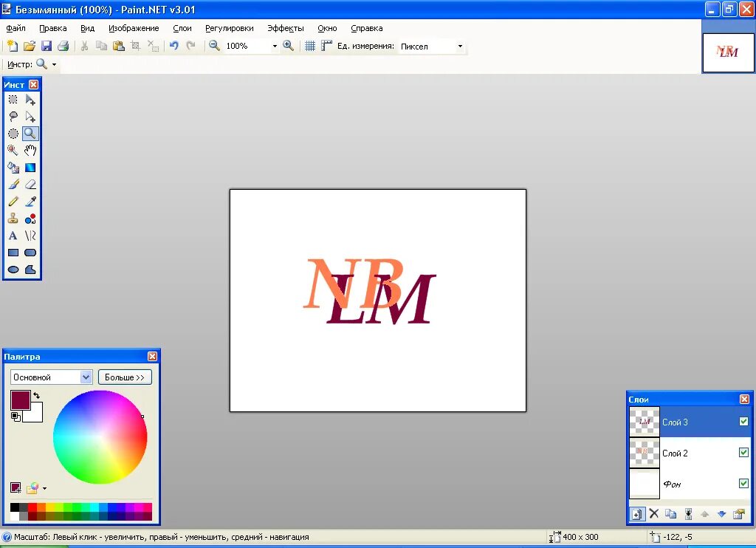Click the New file toolbar icon
Image resolution: width=756 pixels, height=548 pixels.
pos(13,46)
